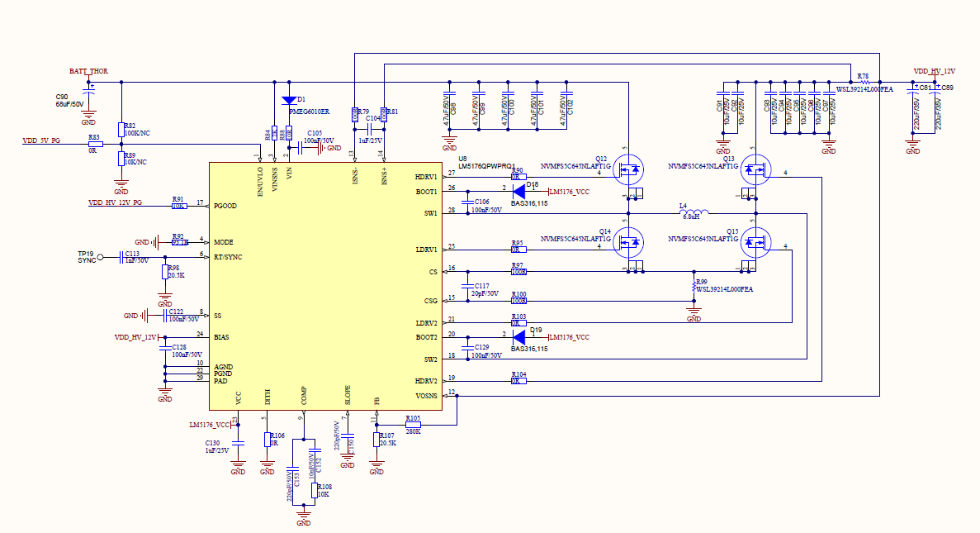
Task: Click the BIAS pin label
Action: (x=221, y=337)
